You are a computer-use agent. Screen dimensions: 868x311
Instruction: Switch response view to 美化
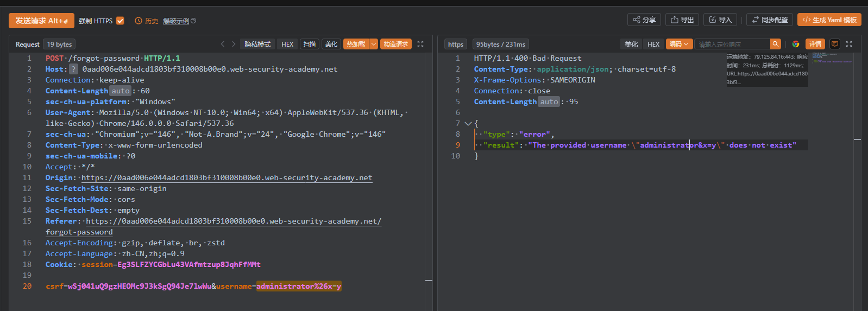[x=631, y=44]
